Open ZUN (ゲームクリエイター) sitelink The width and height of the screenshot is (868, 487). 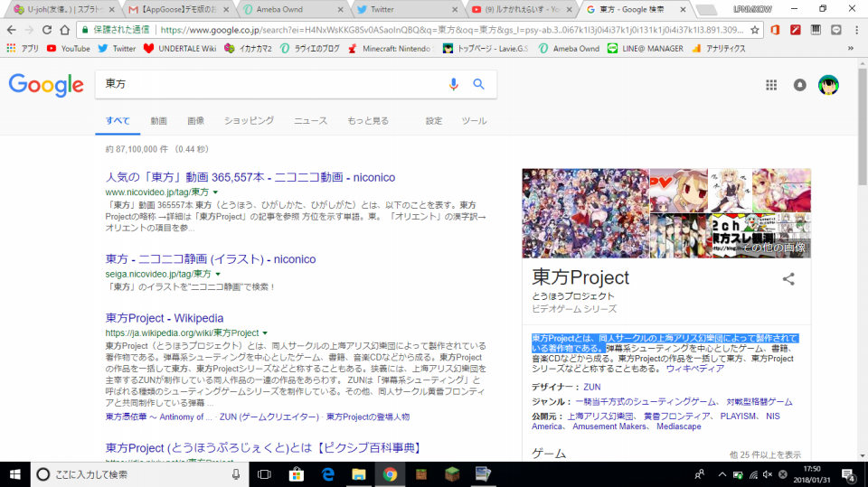[x=269, y=417]
